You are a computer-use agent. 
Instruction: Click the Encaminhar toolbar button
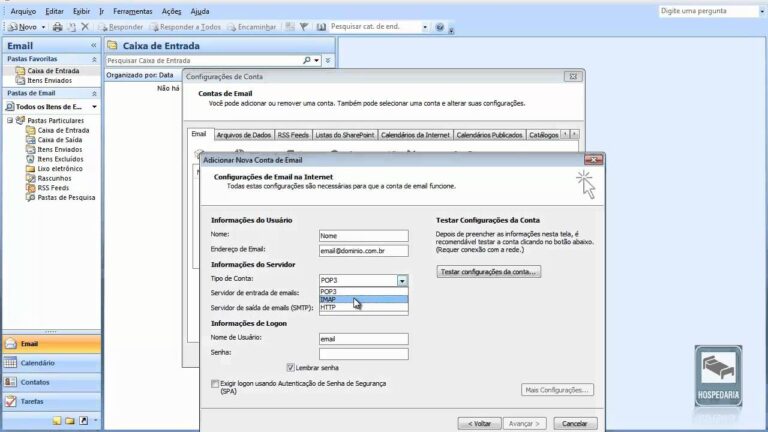pyautogui.click(x=252, y=27)
